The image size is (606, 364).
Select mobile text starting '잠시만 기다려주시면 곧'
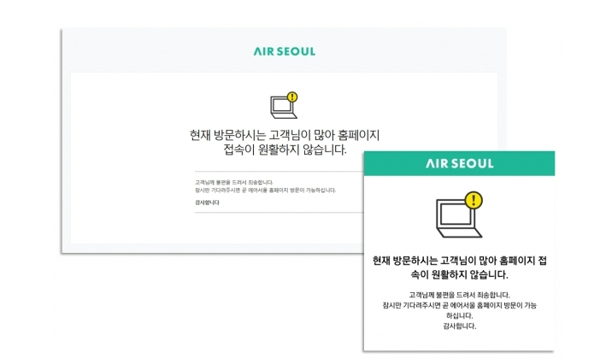[460, 305]
